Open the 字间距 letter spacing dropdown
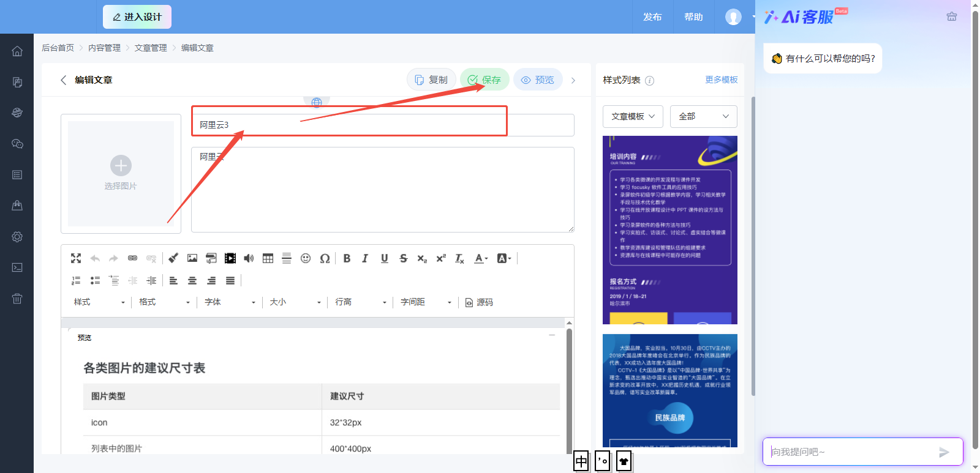The width and height of the screenshot is (980, 473). [x=426, y=302]
